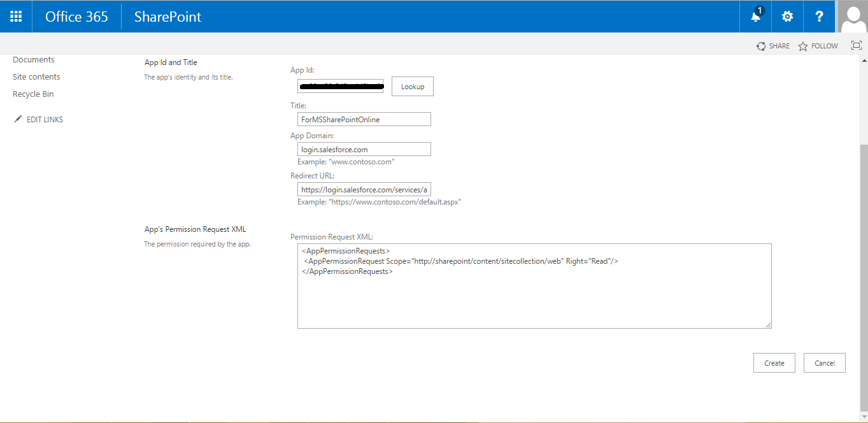The width and height of the screenshot is (868, 423).
Task: Focus the App Id field
Action: point(340,86)
